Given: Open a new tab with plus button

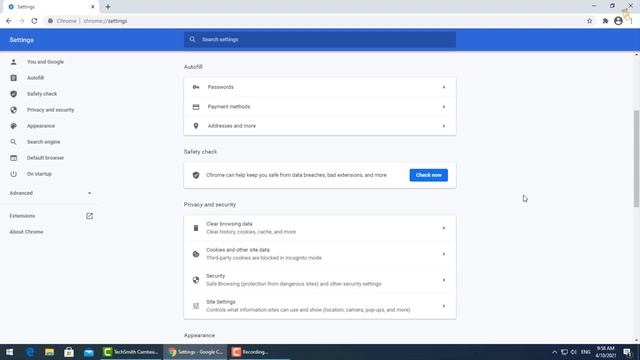Looking at the screenshot, I should (x=108, y=7).
